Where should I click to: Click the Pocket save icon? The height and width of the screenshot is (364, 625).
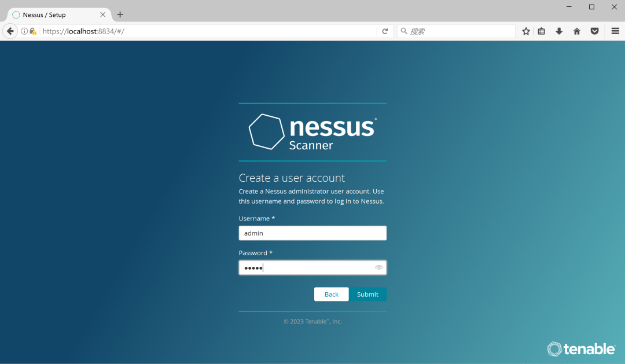[x=595, y=31]
